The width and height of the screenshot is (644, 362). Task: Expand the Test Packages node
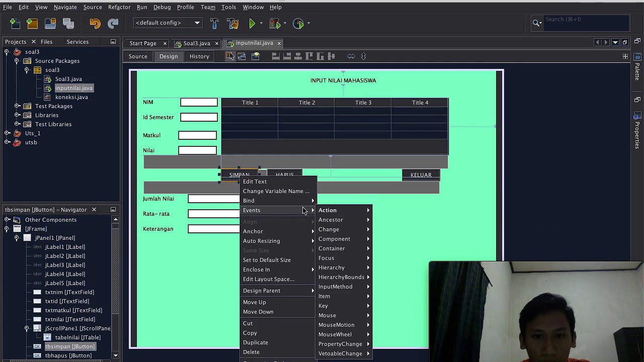(17, 106)
